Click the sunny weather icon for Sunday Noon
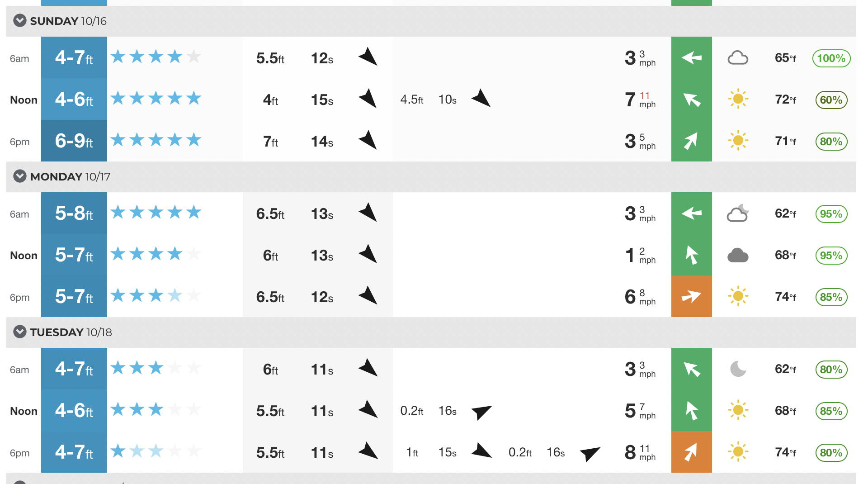The height and width of the screenshot is (484, 868). [x=738, y=100]
